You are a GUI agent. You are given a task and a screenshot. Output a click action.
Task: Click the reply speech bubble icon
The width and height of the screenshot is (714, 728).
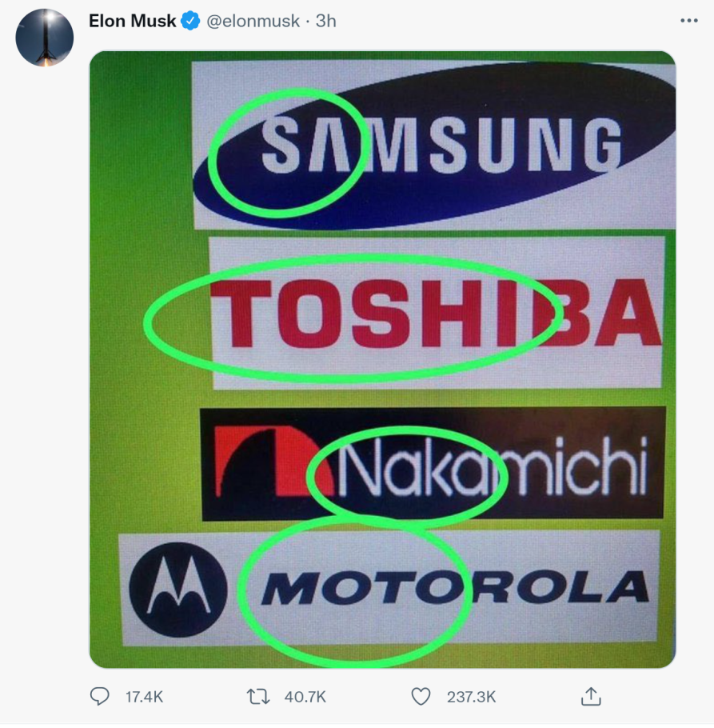coord(99,697)
